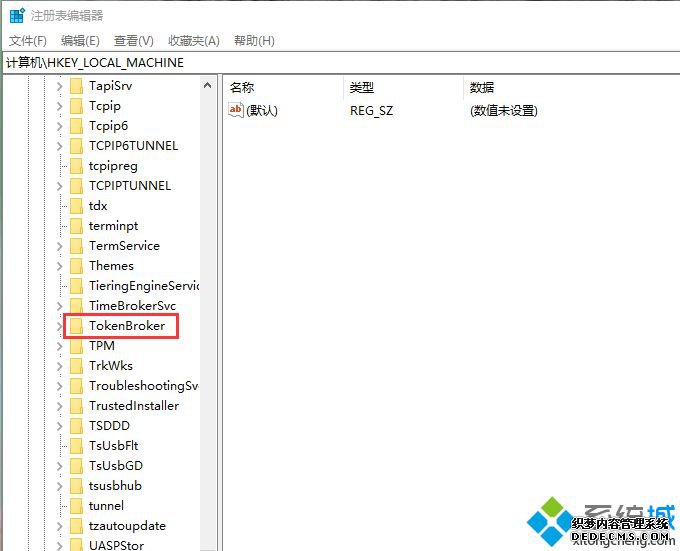This screenshot has height=551, width=680.
Task: Expand the Tcpip key
Action: click(59, 106)
